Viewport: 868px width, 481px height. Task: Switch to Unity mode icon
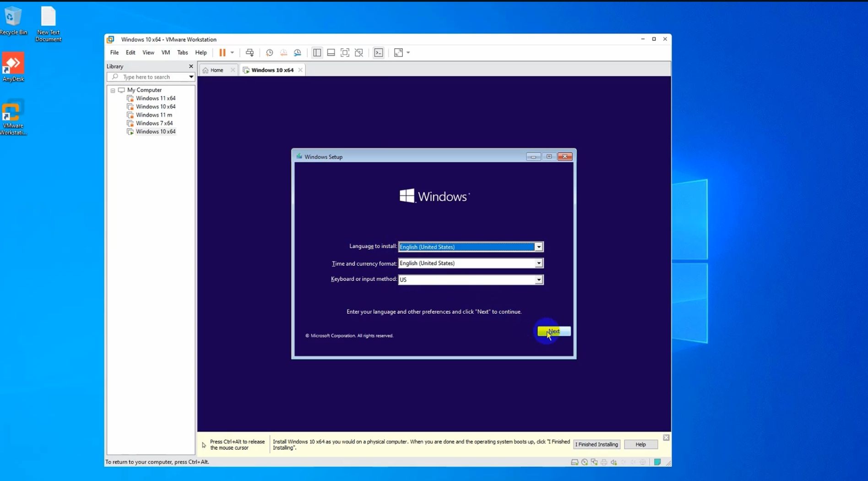point(359,53)
